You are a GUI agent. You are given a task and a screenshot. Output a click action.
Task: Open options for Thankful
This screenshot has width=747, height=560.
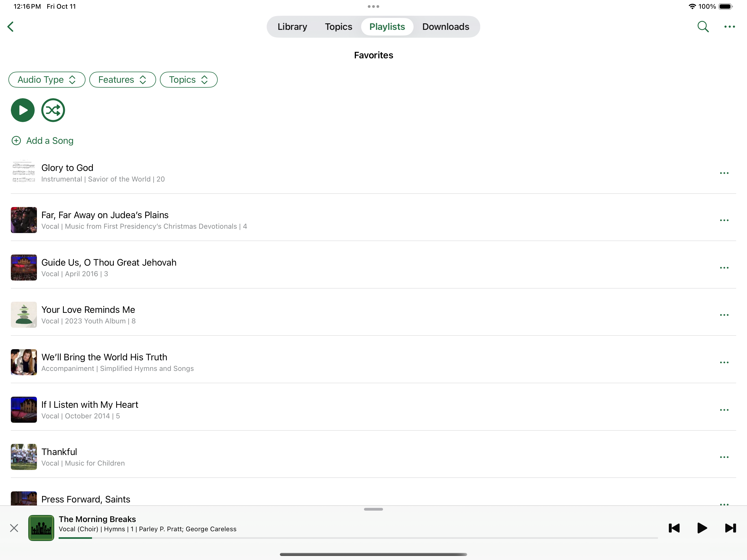(x=724, y=457)
